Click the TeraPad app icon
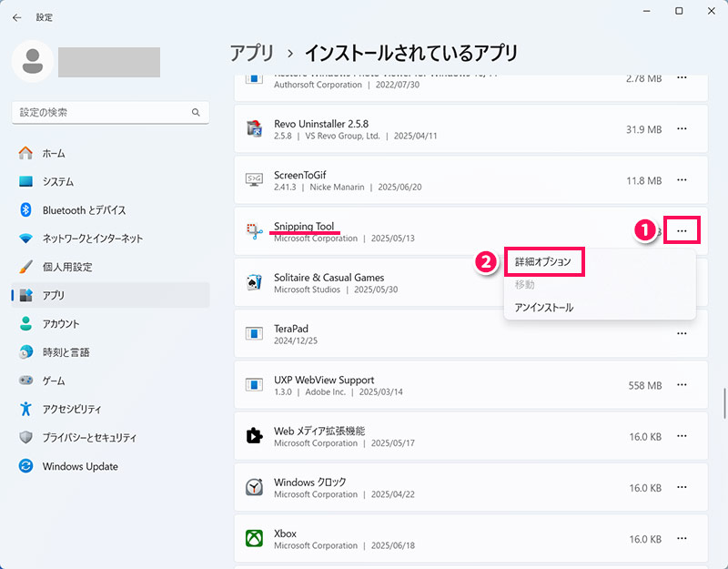 [x=254, y=333]
